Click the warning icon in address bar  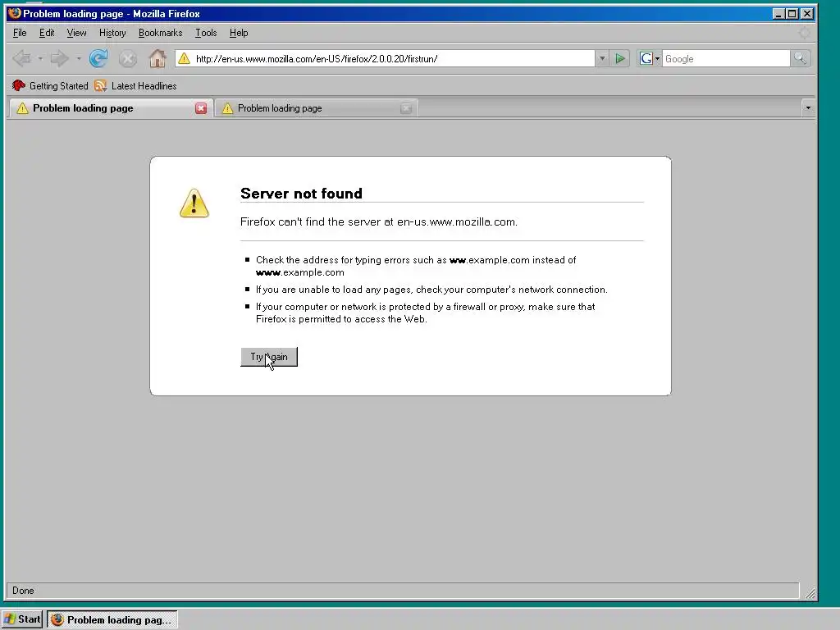coord(184,58)
